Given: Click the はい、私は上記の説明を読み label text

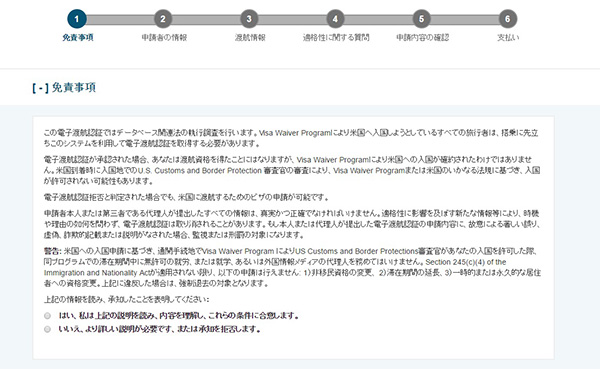Looking at the screenshot, I should click(178, 316).
